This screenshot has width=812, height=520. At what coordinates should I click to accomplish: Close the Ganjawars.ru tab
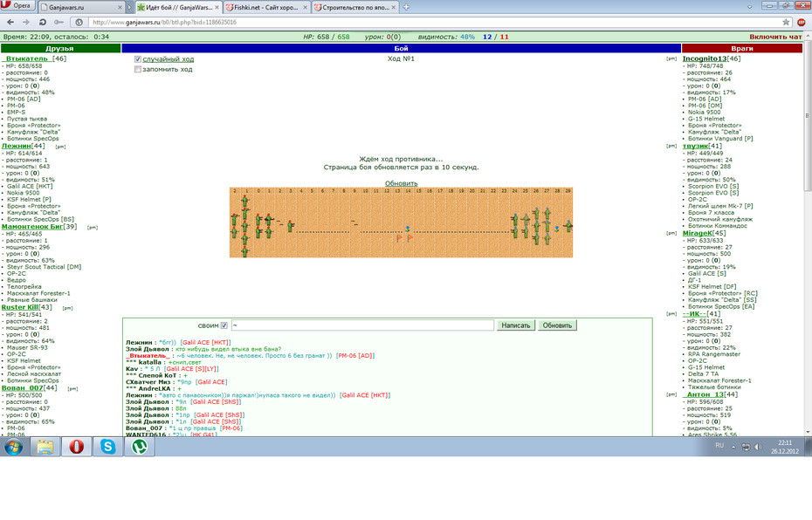(x=120, y=7)
